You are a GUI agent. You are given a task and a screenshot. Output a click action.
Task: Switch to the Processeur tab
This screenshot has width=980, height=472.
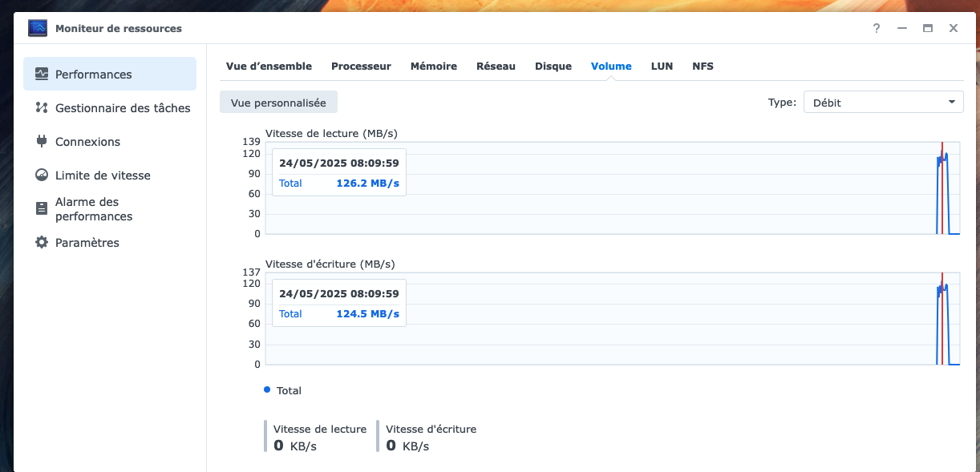tap(361, 67)
